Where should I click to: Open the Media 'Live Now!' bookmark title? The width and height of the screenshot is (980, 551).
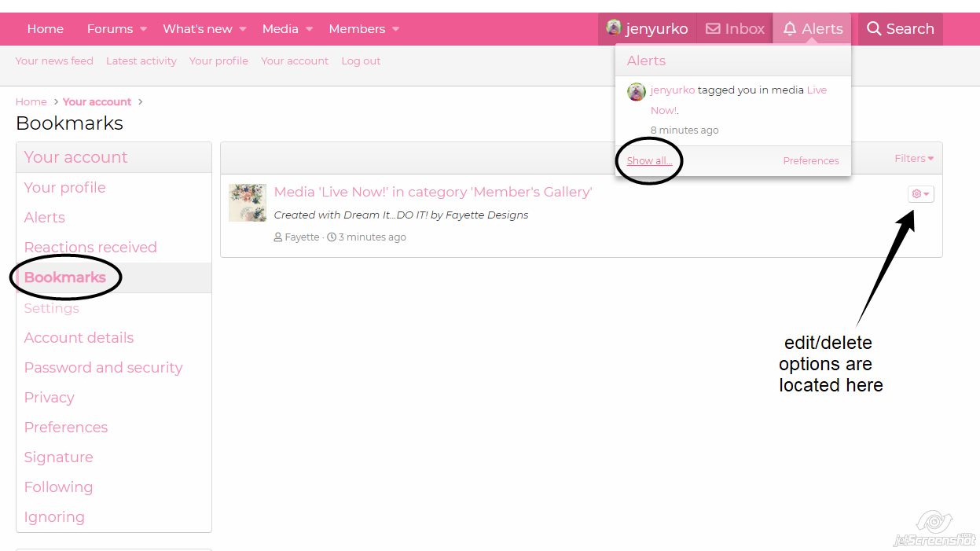[432, 192]
